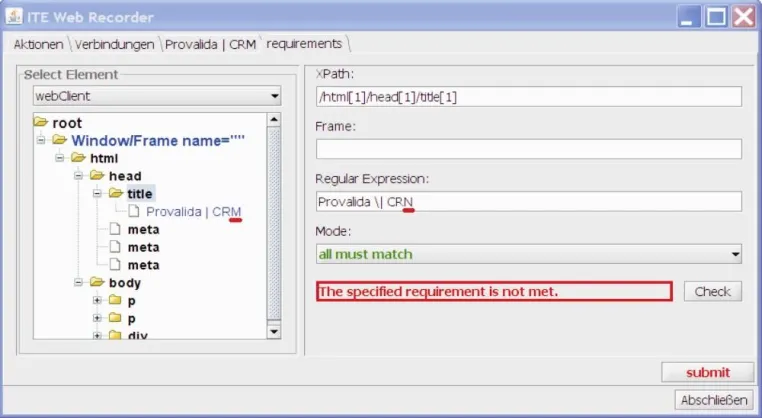Image resolution: width=762 pixels, height=418 pixels.
Task: Click the first meta document icon
Action: (115, 229)
